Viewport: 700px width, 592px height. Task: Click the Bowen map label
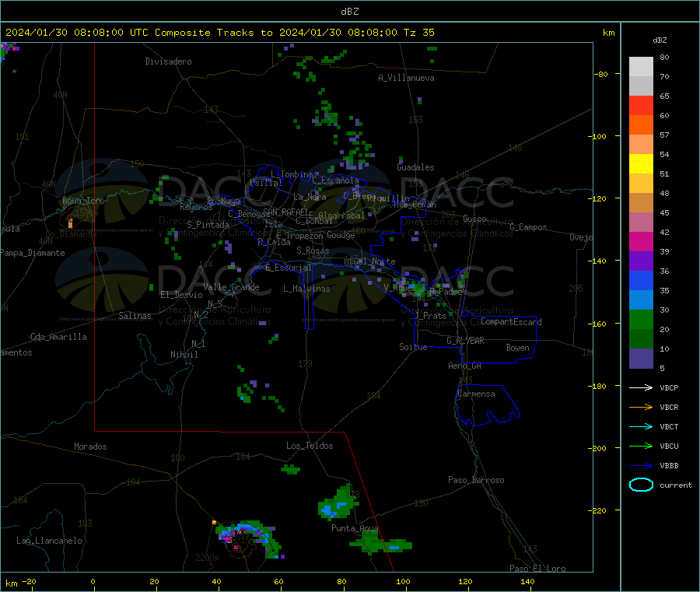tap(517, 348)
